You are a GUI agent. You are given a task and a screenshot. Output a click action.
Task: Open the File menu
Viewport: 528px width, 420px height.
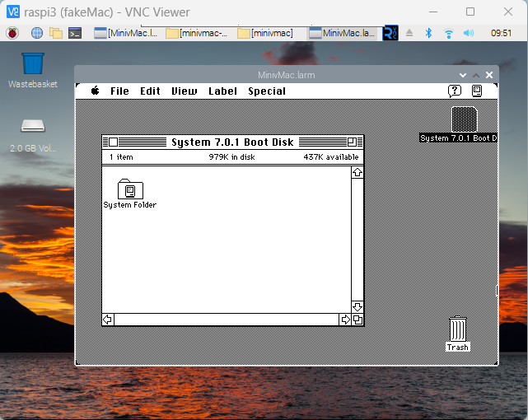[x=119, y=91]
